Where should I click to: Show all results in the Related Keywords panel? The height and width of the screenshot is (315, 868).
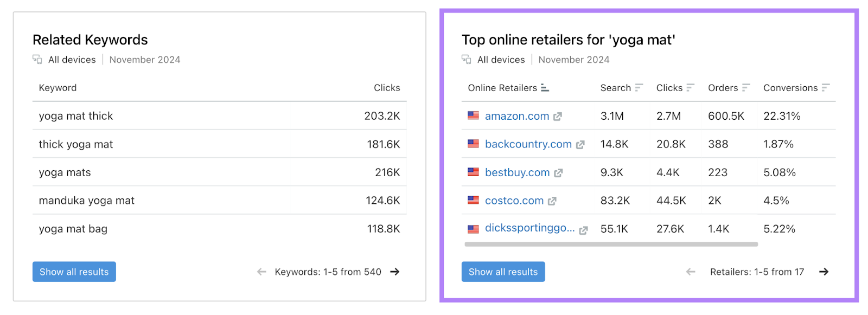[x=74, y=271]
